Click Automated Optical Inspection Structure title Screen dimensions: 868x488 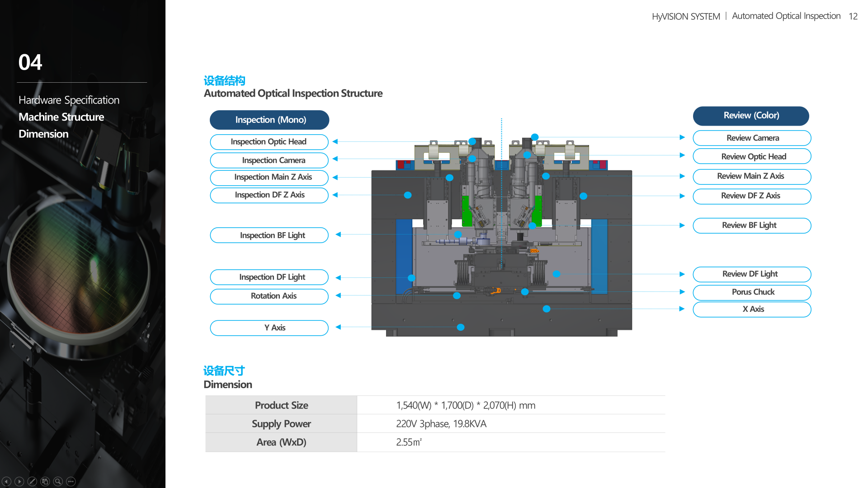click(x=293, y=94)
